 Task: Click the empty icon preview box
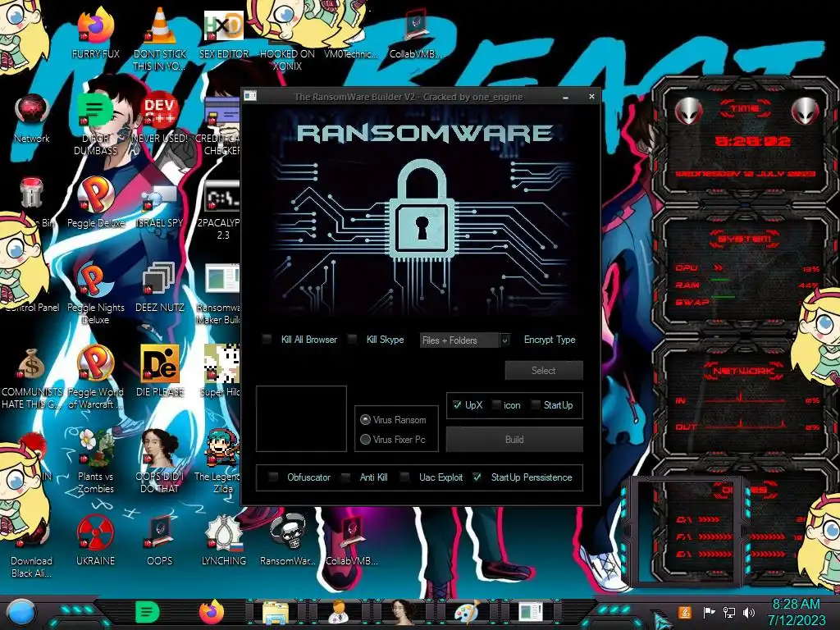click(301, 418)
